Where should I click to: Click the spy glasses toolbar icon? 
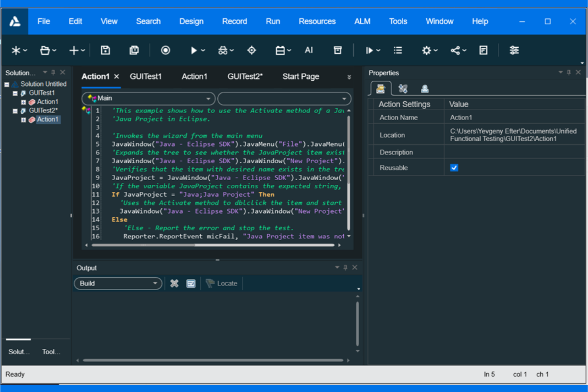[x=223, y=50]
